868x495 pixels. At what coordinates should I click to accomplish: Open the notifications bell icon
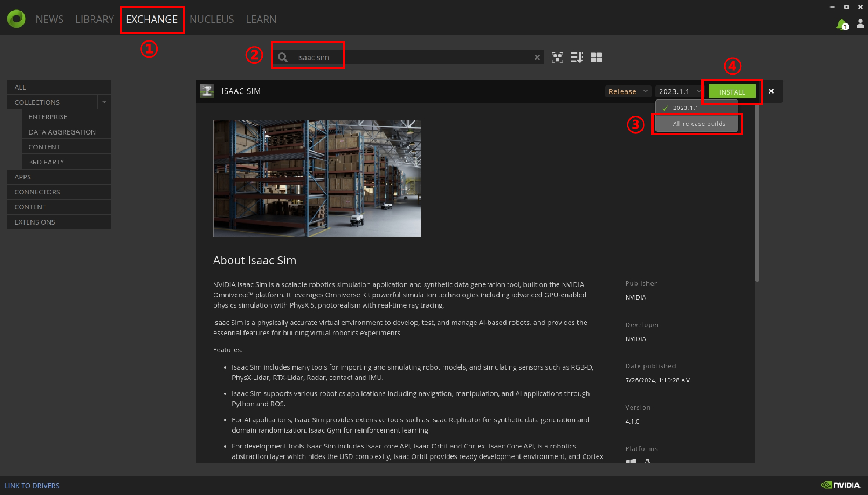pos(841,25)
